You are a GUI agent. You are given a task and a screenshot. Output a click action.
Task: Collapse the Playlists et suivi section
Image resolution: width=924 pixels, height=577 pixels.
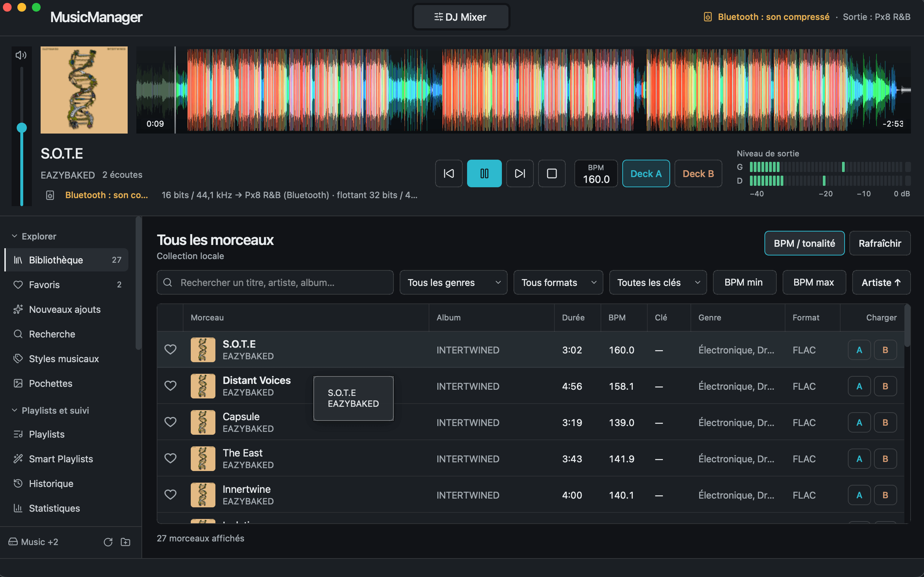point(51,410)
